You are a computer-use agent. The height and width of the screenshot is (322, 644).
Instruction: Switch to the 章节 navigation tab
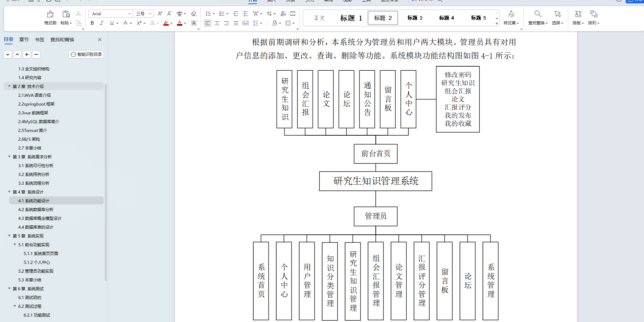(24, 40)
